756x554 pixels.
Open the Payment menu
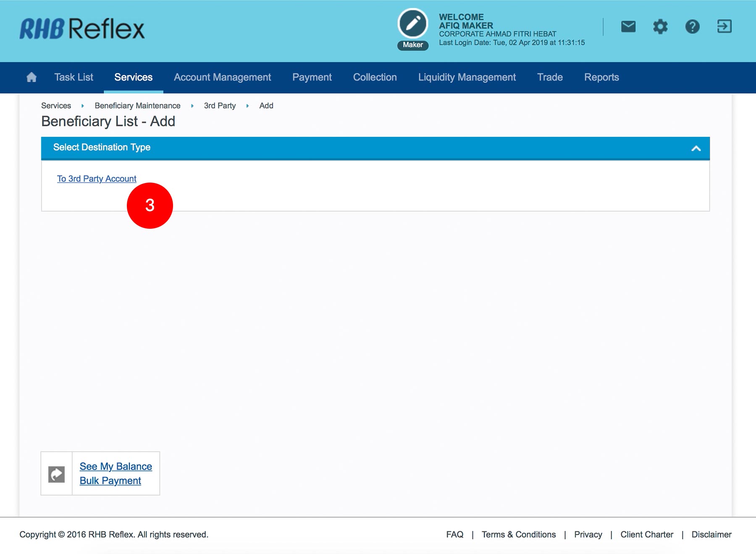pos(312,77)
